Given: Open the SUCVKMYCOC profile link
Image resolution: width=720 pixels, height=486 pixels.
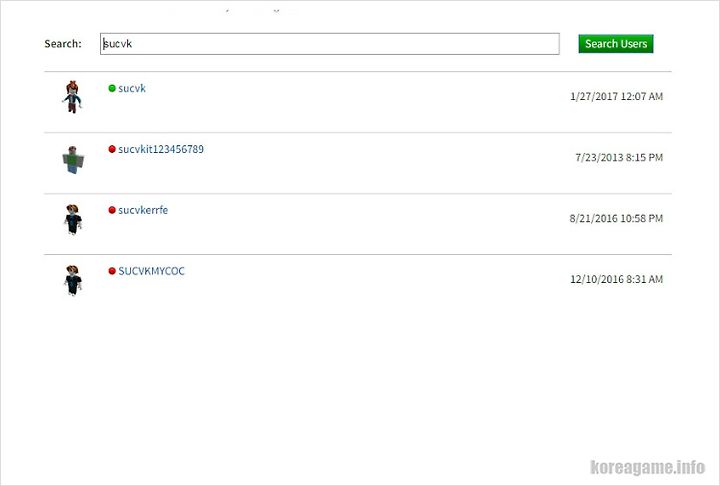Looking at the screenshot, I should (x=151, y=271).
